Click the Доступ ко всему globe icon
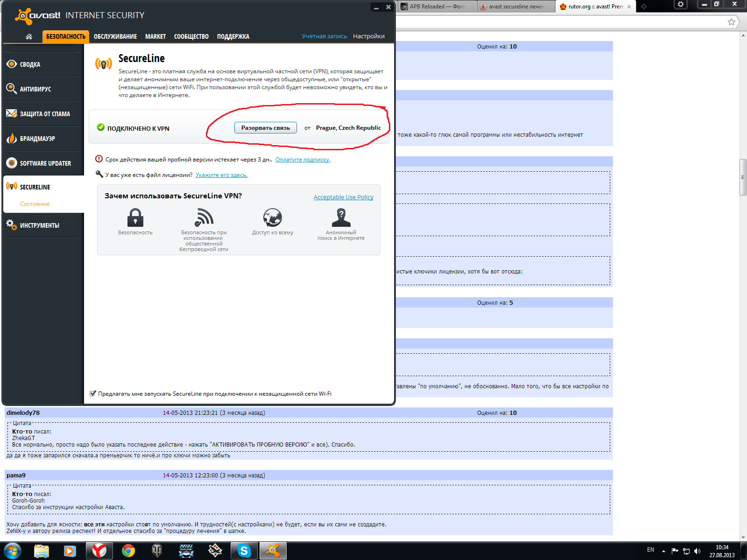747x560 pixels. 273,217
